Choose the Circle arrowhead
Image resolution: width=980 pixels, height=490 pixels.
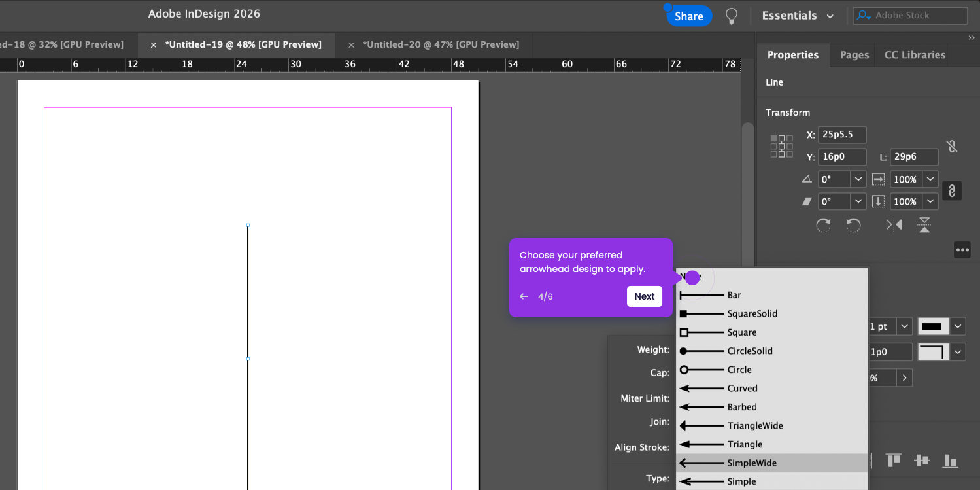coord(771,370)
